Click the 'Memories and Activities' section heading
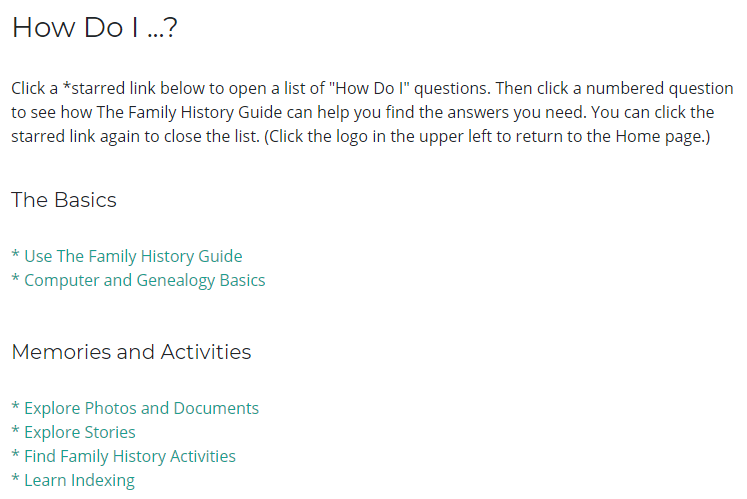 click(x=131, y=352)
